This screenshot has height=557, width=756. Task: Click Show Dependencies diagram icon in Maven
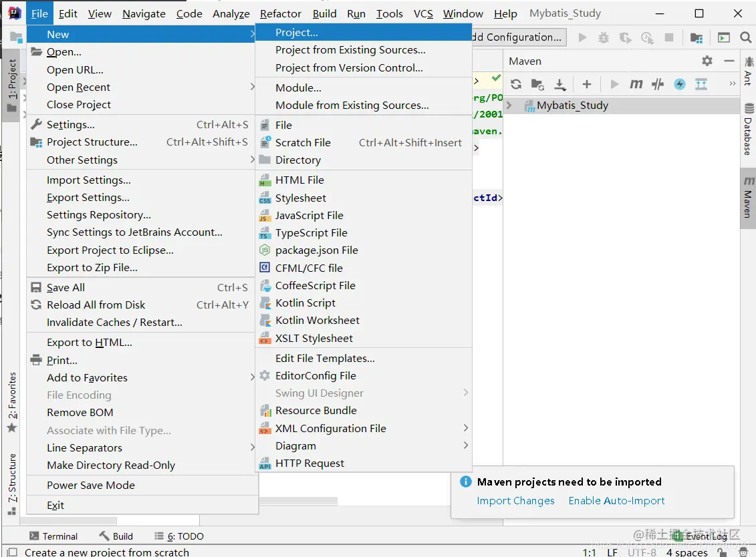point(701,84)
